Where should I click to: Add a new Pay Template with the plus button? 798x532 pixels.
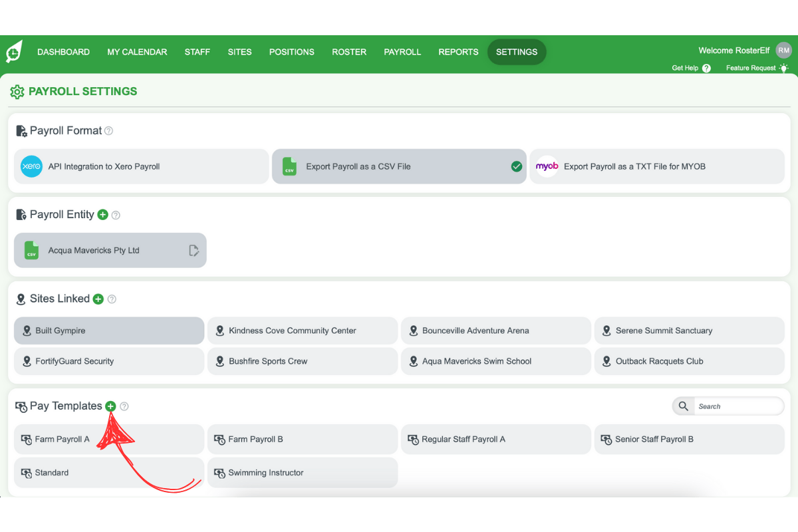[x=110, y=406]
